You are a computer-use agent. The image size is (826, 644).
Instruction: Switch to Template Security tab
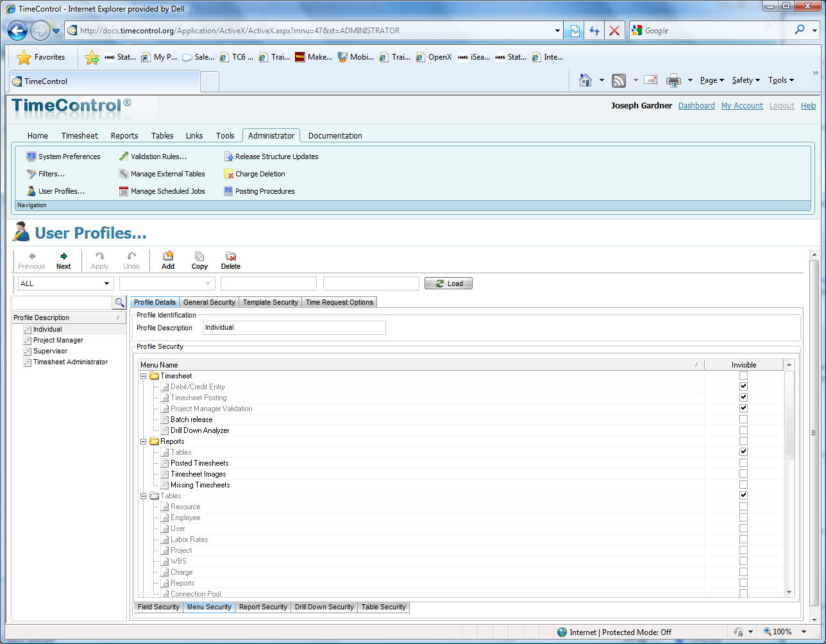point(270,302)
